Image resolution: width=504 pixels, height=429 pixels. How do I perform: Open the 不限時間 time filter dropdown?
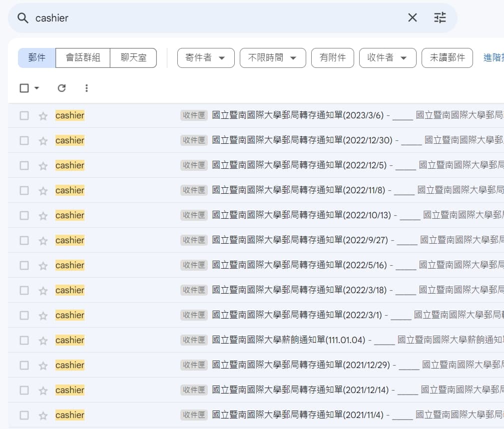[x=273, y=58]
